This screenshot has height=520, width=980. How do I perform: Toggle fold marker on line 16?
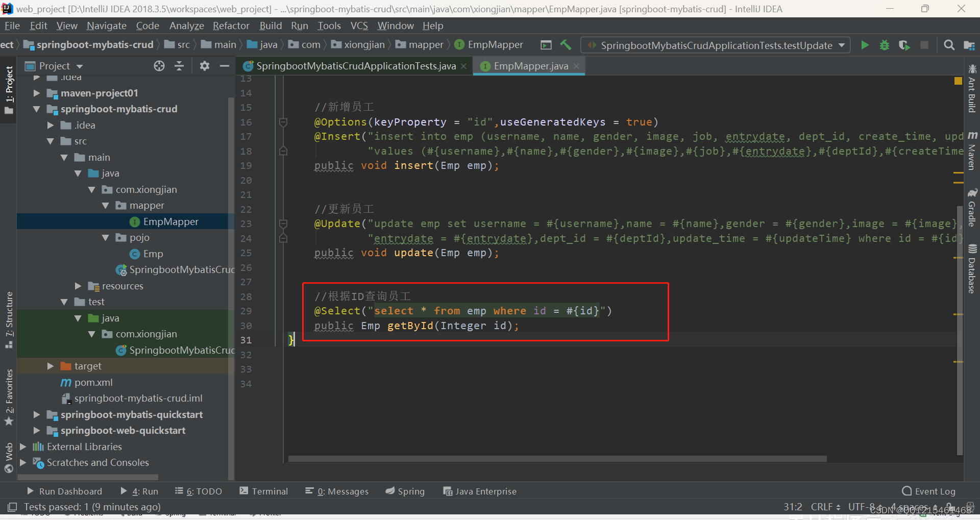pos(283,122)
